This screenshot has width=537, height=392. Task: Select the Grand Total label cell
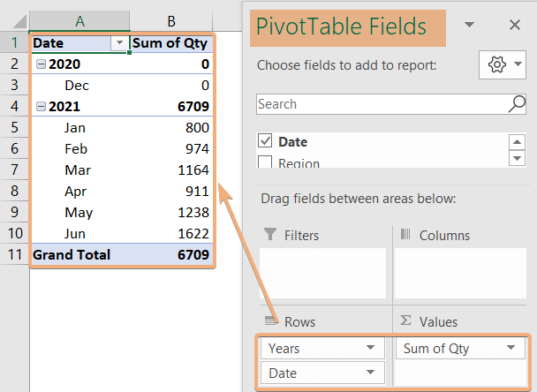point(80,255)
